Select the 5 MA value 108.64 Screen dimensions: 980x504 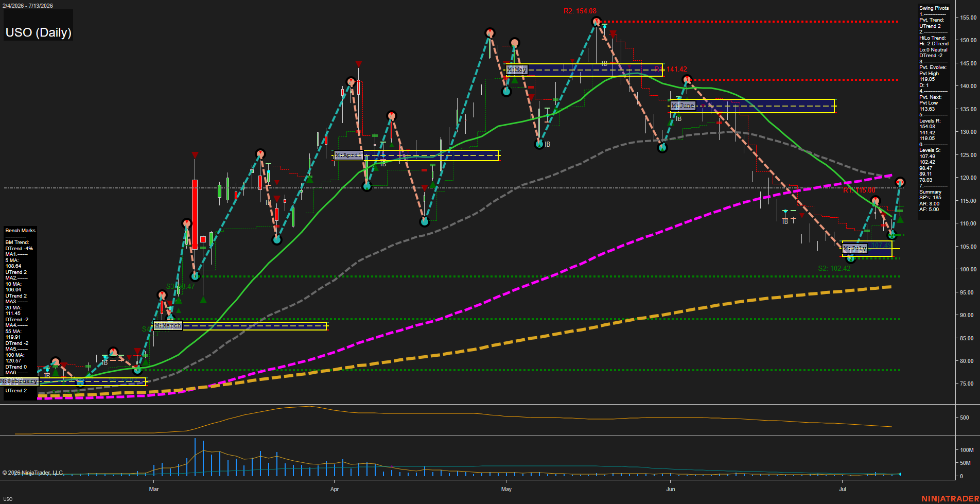click(13, 266)
